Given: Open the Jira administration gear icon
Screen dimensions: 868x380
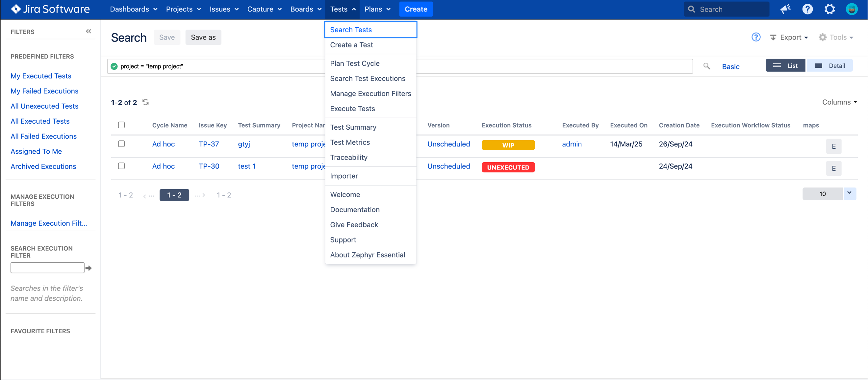Looking at the screenshot, I should pos(830,9).
